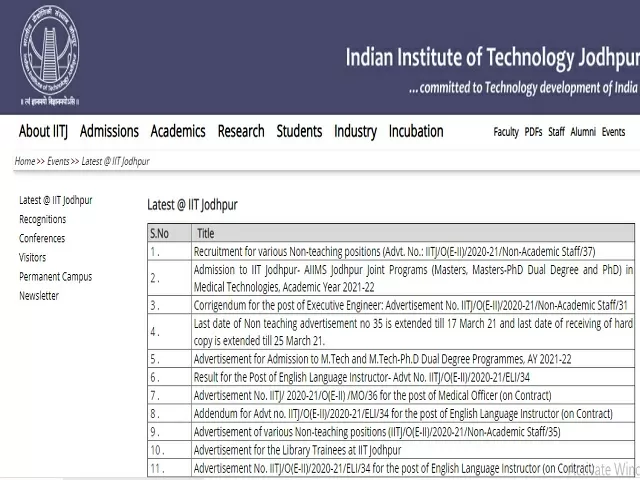Open Advertisement for the Library Trainees
The image size is (640, 480).
click(297, 450)
